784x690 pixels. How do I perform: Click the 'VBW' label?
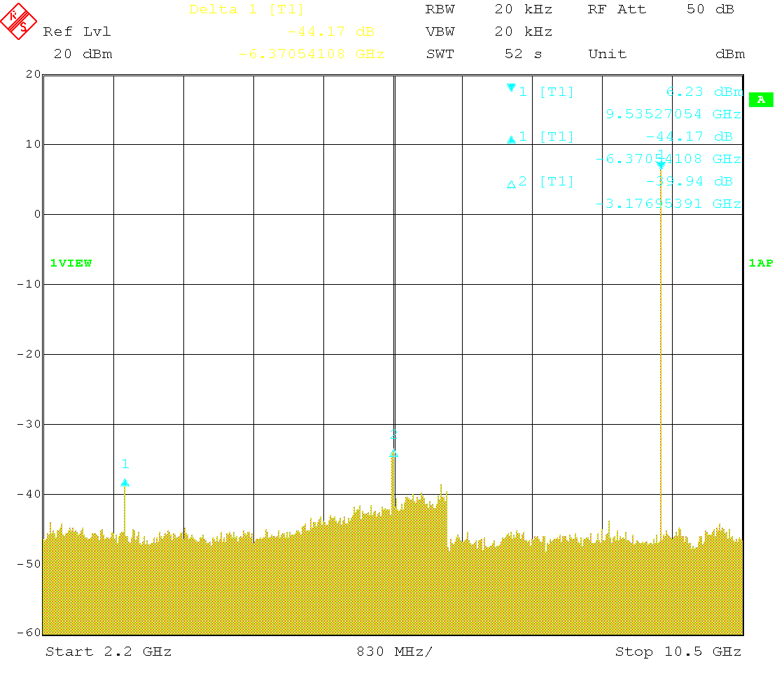[440, 31]
